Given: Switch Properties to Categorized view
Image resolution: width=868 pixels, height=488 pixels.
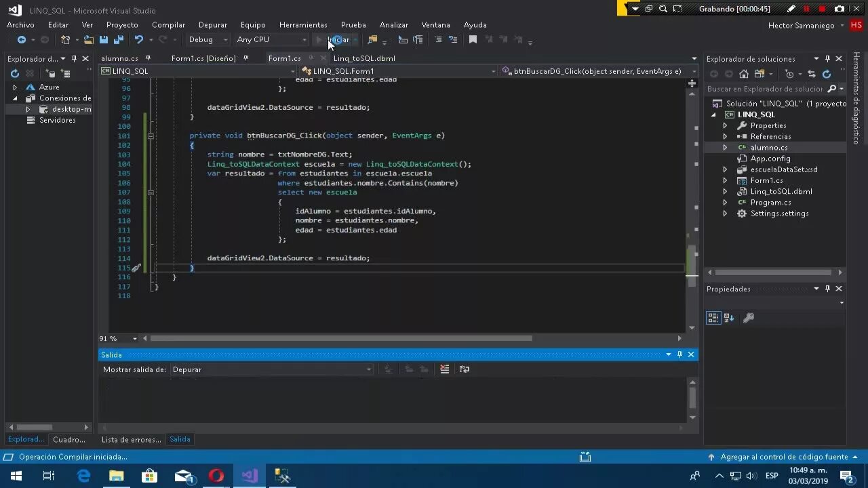Looking at the screenshot, I should (x=713, y=318).
